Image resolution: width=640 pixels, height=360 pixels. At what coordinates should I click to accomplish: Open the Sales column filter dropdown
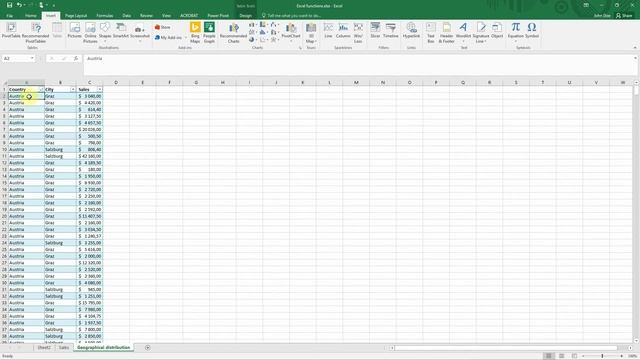tap(100, 89)
